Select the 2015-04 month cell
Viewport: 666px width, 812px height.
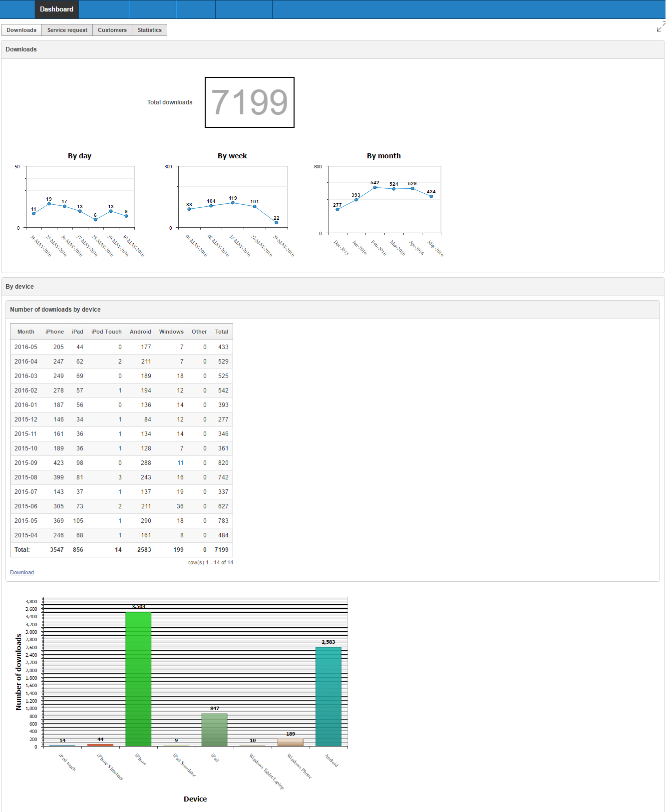(26, 535)
